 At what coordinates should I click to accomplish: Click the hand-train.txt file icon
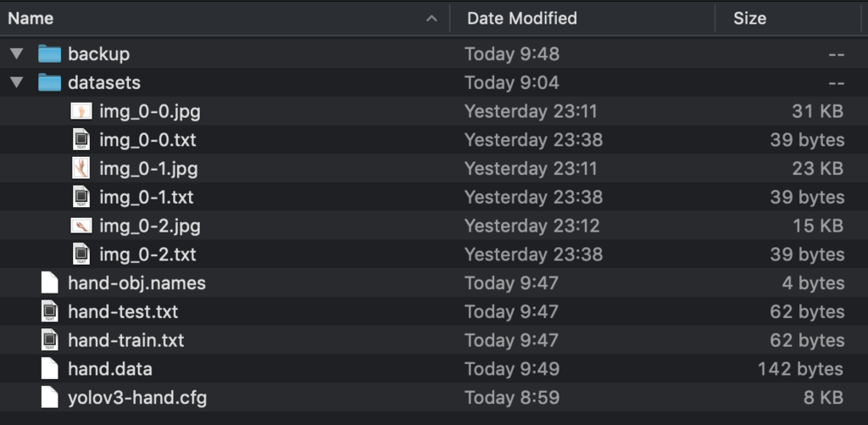pos(50,340)
